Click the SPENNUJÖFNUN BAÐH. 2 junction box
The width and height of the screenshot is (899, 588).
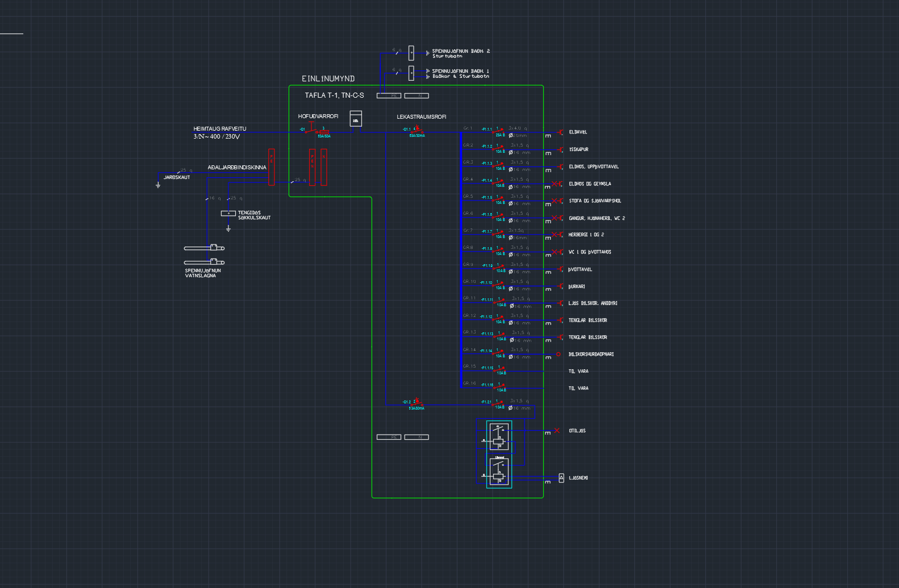[411, 53]
